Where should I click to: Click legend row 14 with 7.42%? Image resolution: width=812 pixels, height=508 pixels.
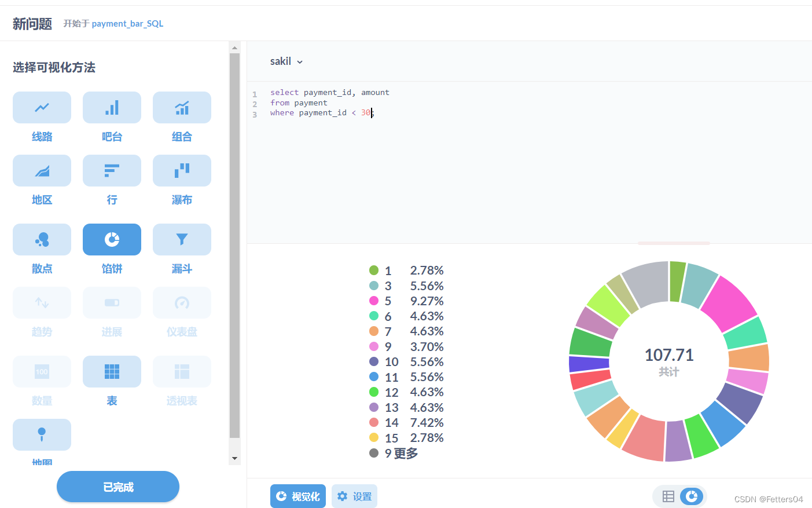(406, 423)
